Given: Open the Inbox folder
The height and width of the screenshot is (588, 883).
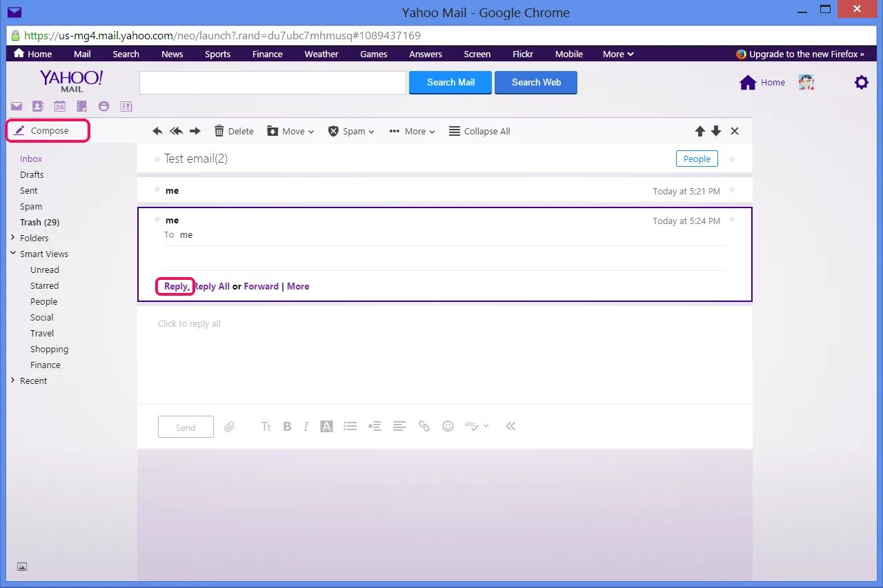Looking at the screenshot, I should point(31,159).
